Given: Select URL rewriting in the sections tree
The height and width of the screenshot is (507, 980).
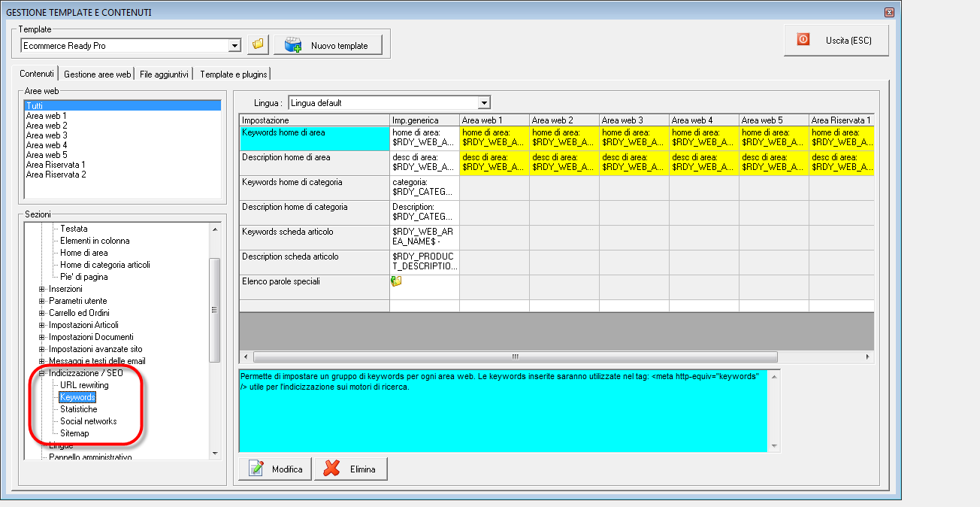Looking at the screenshot, I should [84, 385].
